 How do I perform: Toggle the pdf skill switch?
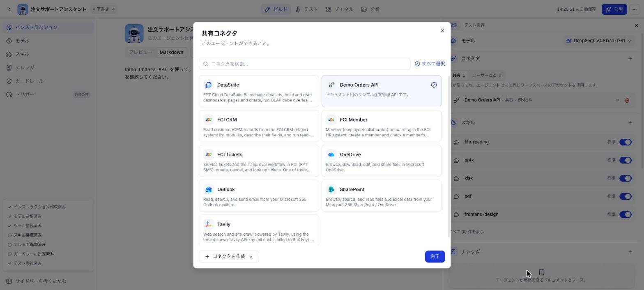[x=626, y=196]
